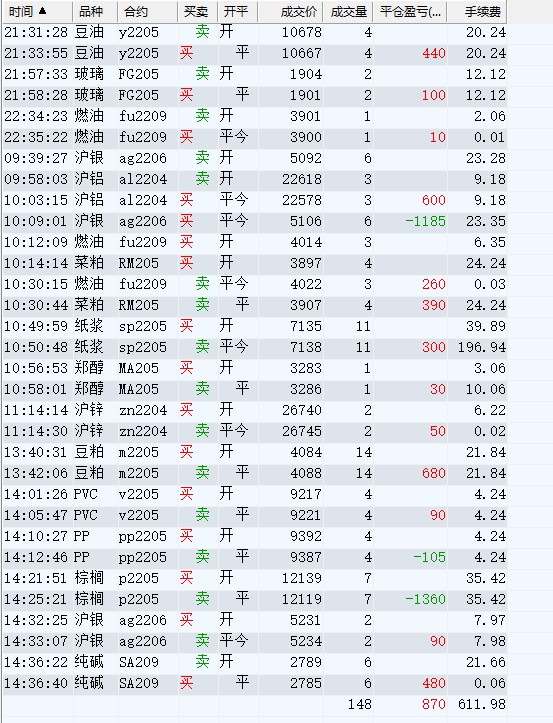Click 纸浆 in 10:50:48 row
The width and height of the screenshot is (553, 723).
89,346
